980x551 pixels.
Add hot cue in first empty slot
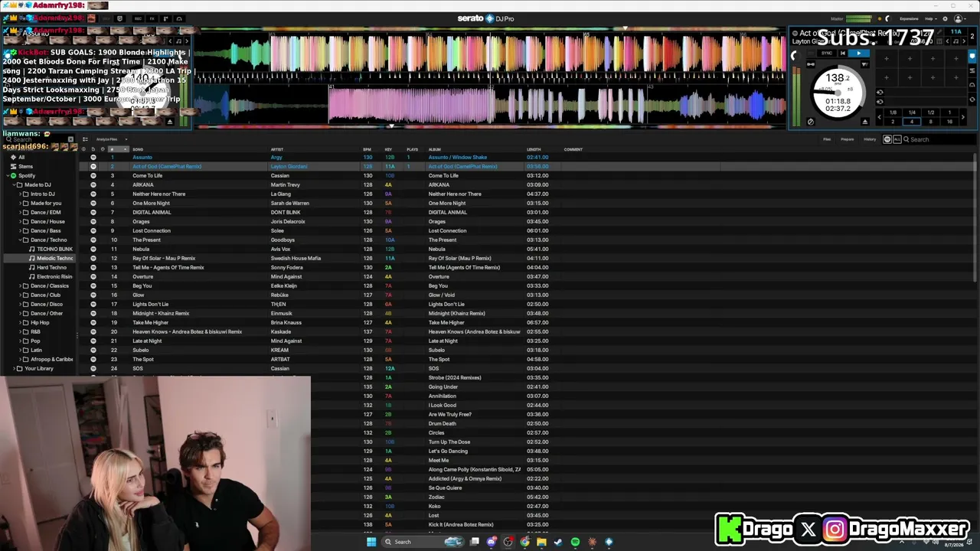pyautogui.click(x=886, y=58)
